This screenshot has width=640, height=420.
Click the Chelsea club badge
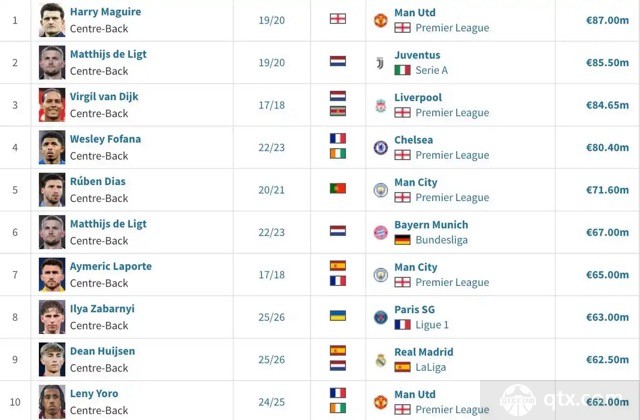tap(380, 147)
